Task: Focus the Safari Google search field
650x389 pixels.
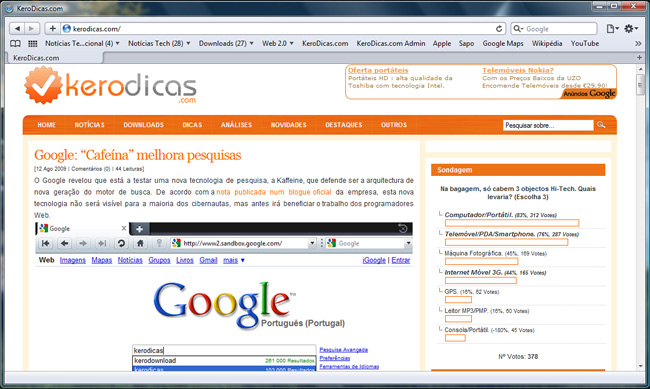Action: [x=554, y=29]
